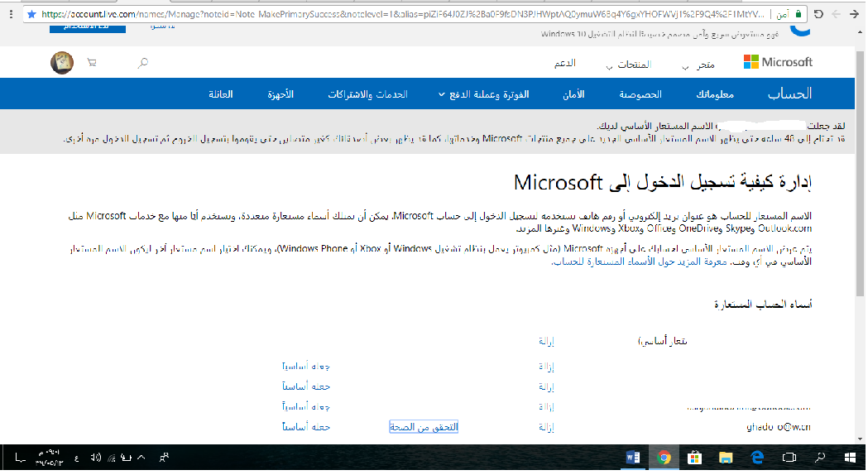Image resolution: width=868 pixels, height=475 pixels.
Task: Expand the متجر dropdown
Action: (x=698, y=65)
